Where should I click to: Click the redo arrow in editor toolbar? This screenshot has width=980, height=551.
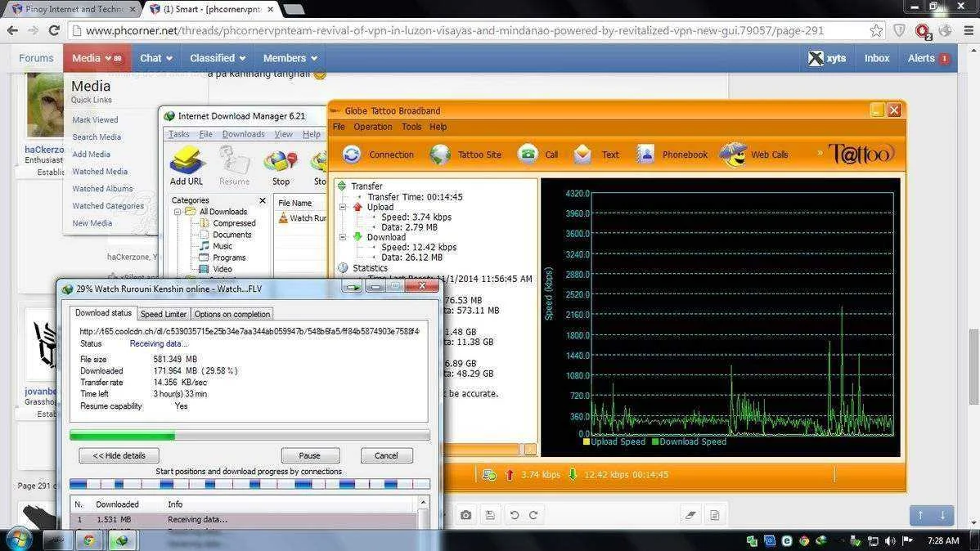click(533, 515)
